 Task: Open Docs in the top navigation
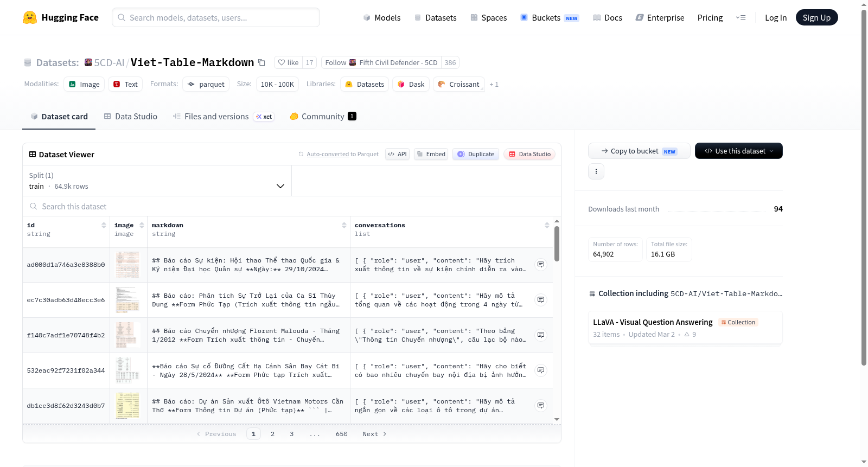pos(607,17)
